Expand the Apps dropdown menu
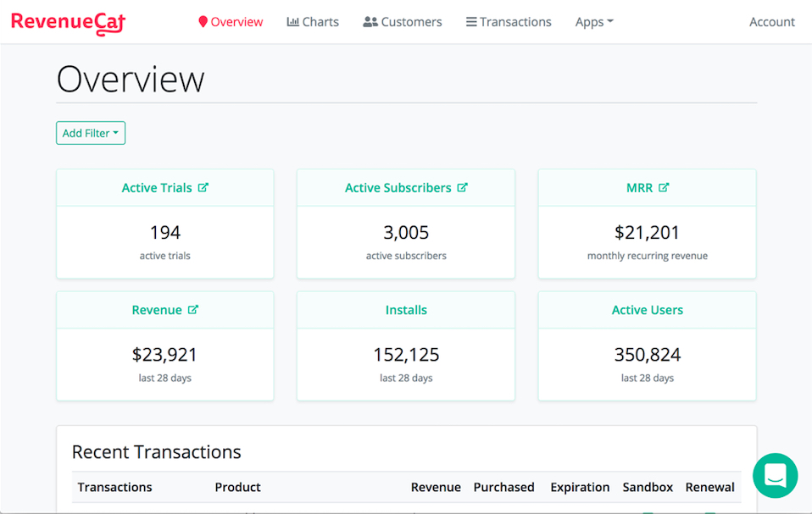The image size is (812, 514). click(x=594, y=22)
